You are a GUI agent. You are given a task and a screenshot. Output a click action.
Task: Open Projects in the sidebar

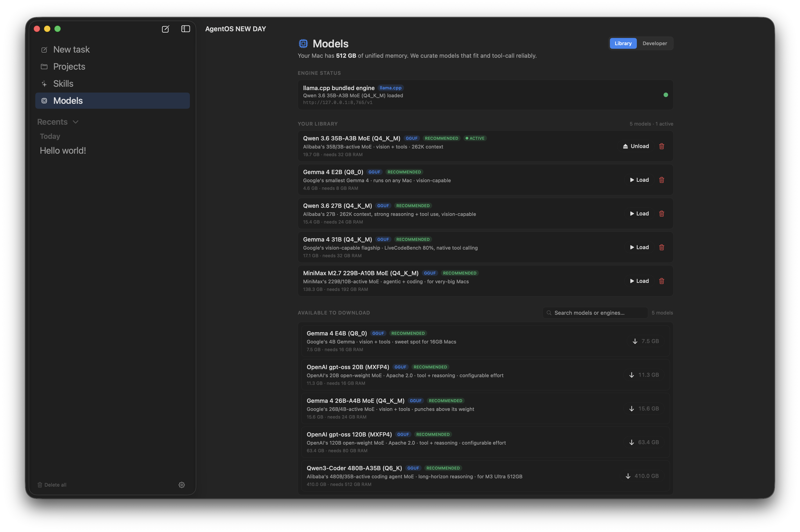coord(112,66)
